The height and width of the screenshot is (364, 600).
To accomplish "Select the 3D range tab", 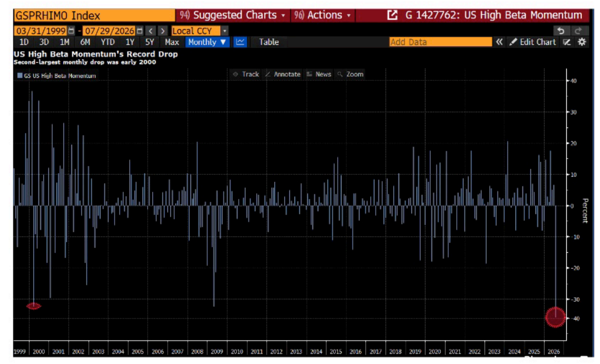I will [44, 42].
